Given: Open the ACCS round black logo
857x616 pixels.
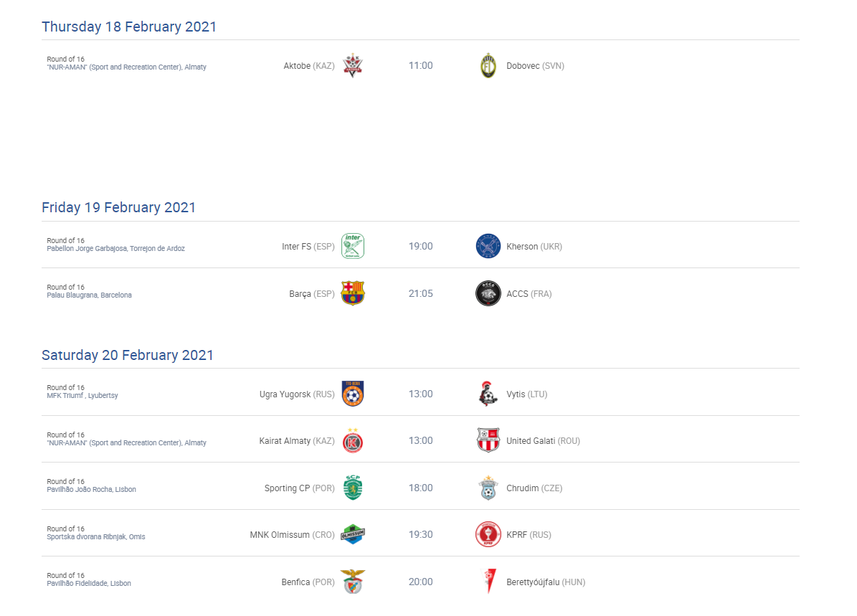Looking at the screenshot, I should tap(488, 293).
